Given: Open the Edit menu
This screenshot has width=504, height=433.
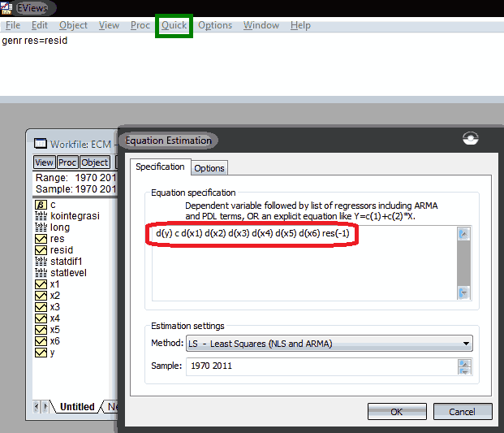Looking at the screenshot, I should 40,25.
